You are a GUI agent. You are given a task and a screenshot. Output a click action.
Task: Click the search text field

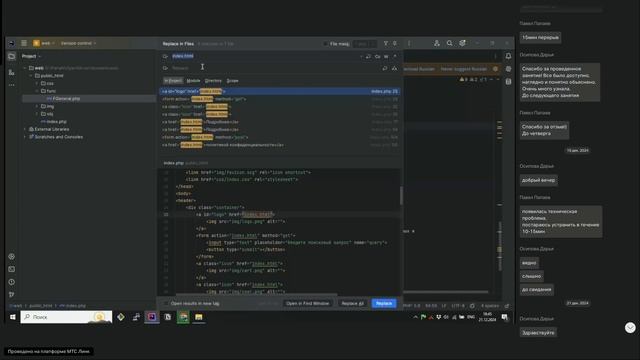pyautogui.click(x=265, y=56)
